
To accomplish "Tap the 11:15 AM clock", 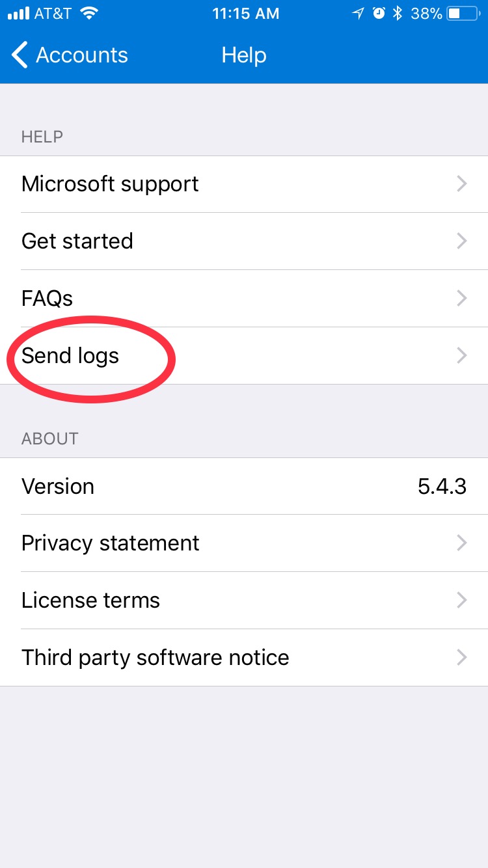I will 245,13.
